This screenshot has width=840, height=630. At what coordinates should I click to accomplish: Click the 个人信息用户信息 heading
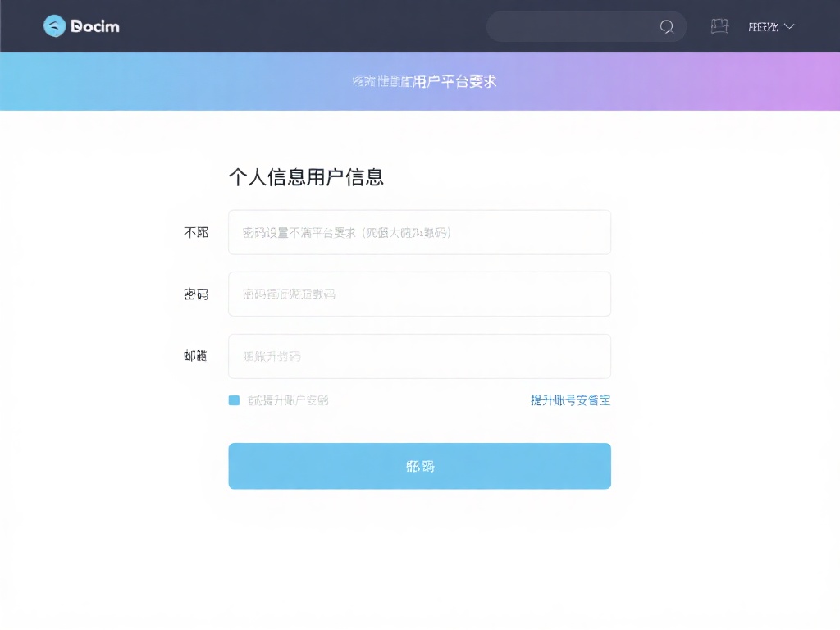coord(307,176)
